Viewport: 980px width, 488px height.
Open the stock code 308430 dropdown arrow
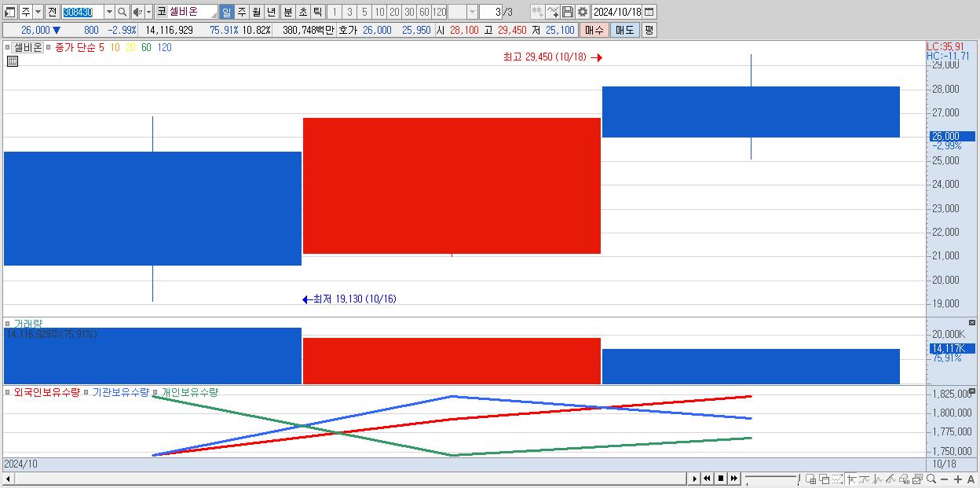109,12
